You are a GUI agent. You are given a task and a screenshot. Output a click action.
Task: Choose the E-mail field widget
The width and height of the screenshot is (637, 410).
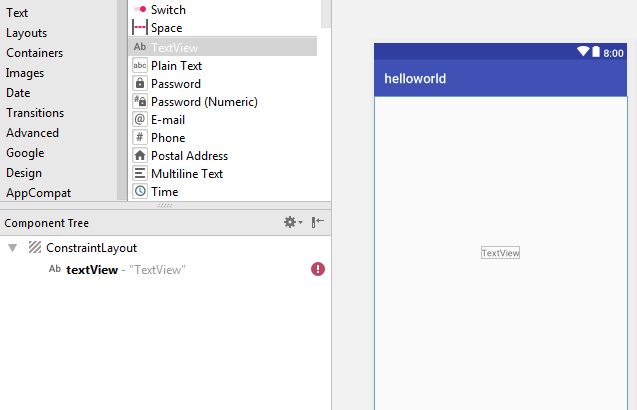(x=167, y=120)
